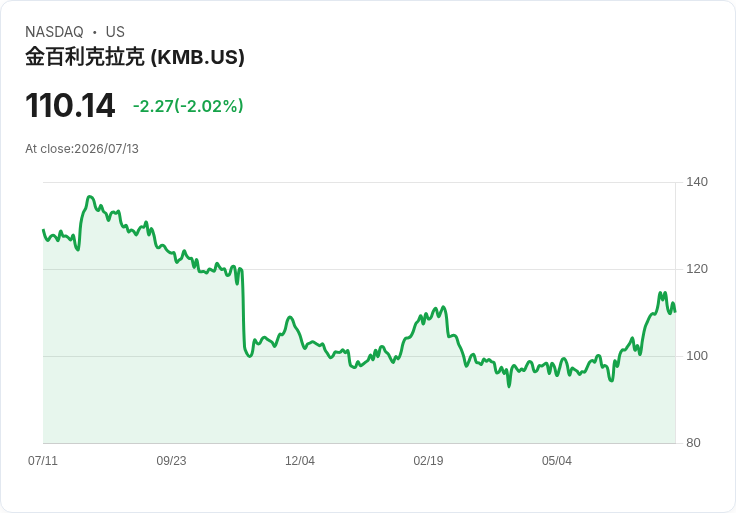This screenshot has height=513, width=736.
Task: Click the chart's lowest dip near 93
Action: pos(509,386)
